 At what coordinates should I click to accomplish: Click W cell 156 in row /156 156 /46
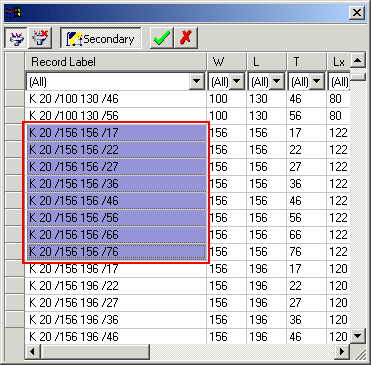click(x=226, y=201)
